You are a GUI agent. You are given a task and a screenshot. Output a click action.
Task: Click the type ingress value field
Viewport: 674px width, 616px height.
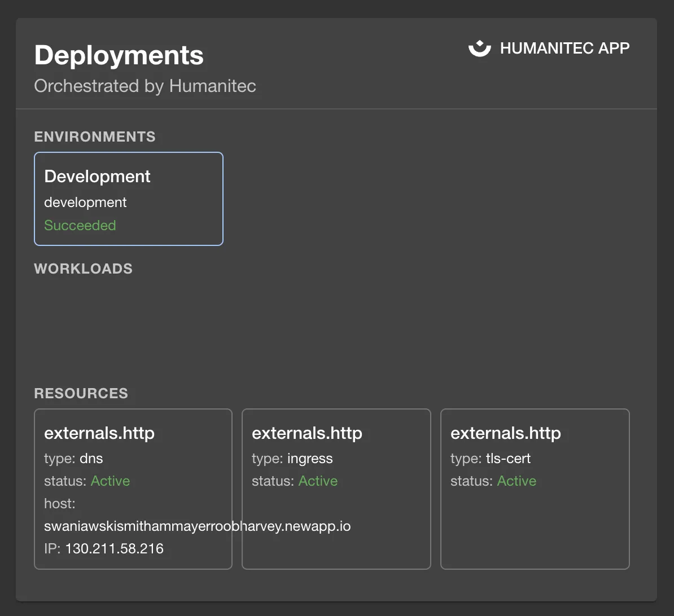[309, 458]
